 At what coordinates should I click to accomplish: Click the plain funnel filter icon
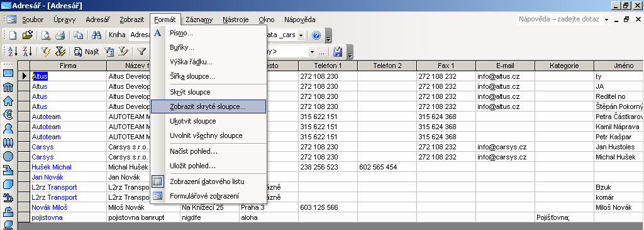coord(142,52)
